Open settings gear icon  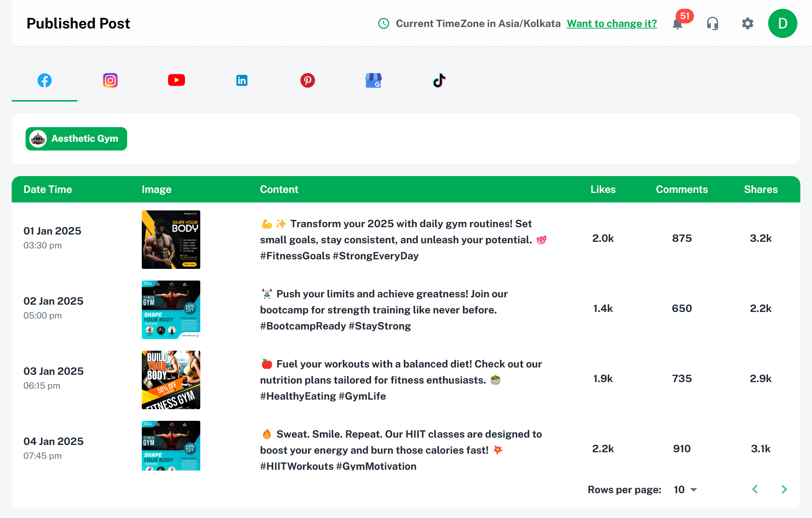pyautogui.click(x=748, y=24)
